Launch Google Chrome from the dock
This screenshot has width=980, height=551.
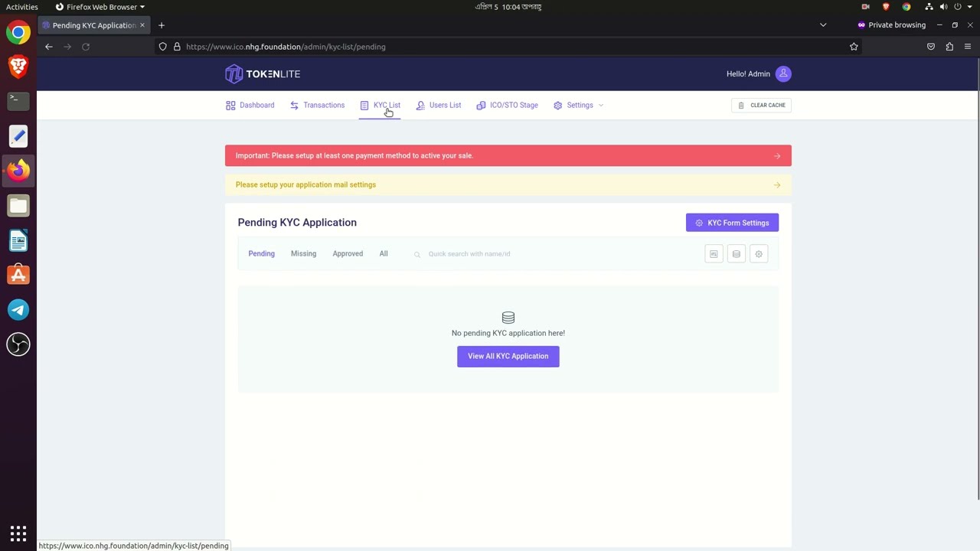coord(18,33)
